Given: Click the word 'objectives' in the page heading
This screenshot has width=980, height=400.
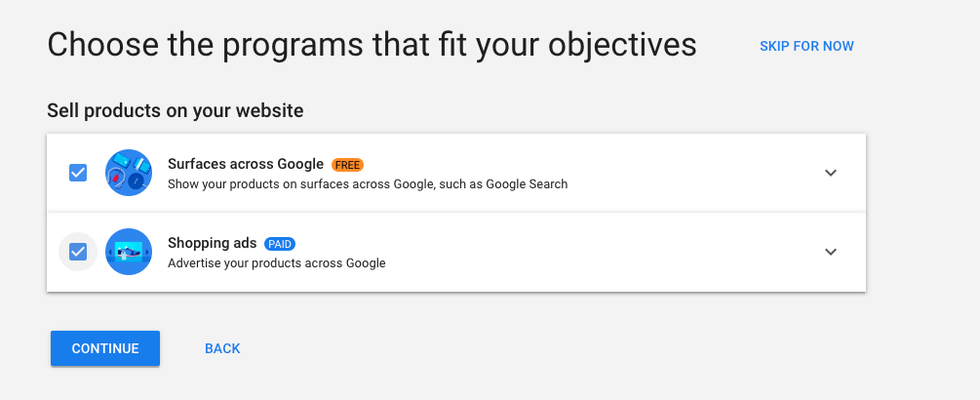Looking at the screenshot, I should [x=612, y=45].
